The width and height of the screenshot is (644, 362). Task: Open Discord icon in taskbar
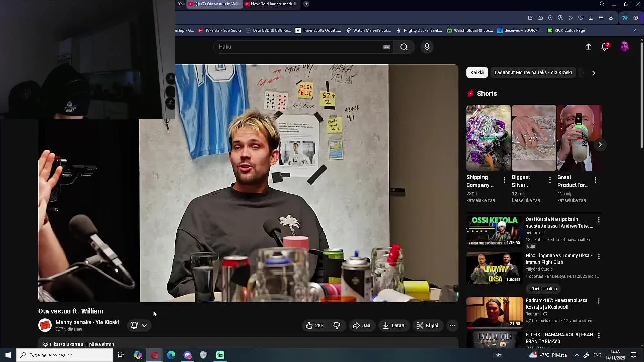(x=188, y=355)
